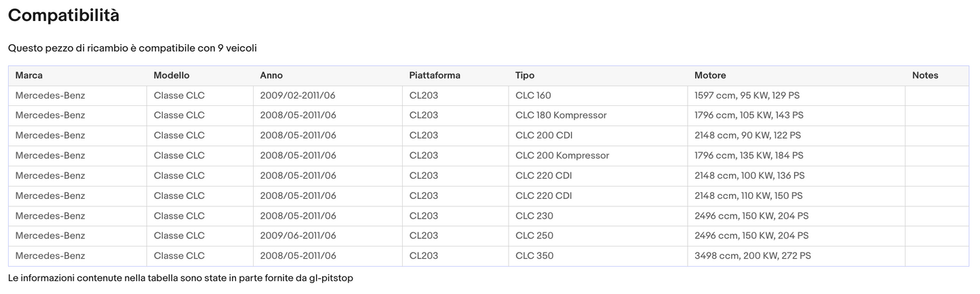Viewport: 980px width, 294px height.
Task: Click the Compatibilità section heading
Action: [64, 16]
